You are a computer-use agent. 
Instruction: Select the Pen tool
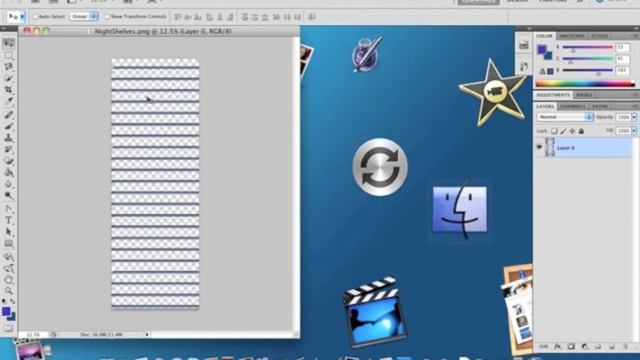[9, 209]
